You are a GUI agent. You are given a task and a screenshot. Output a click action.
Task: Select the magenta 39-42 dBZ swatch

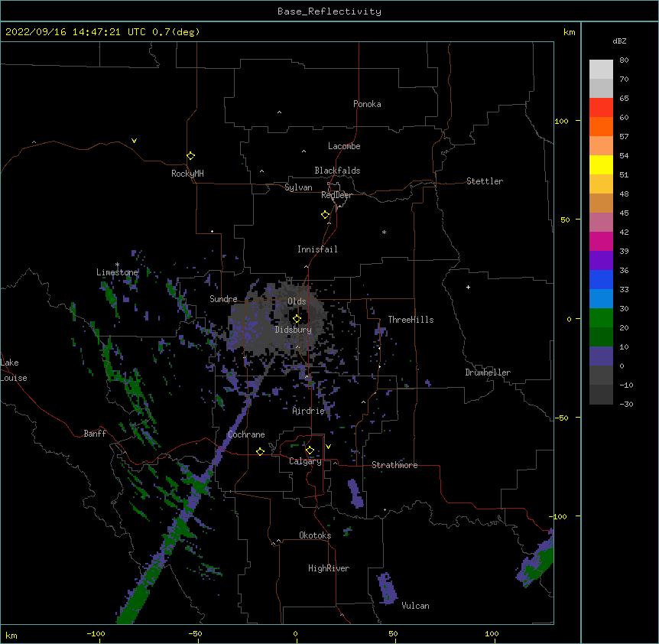tap(601, 241)
